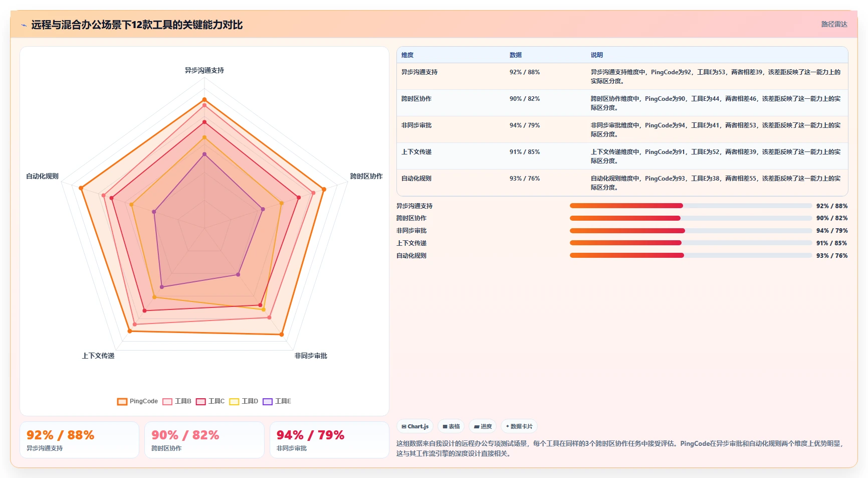Click the 进度 tag chip

click(483, 426)
